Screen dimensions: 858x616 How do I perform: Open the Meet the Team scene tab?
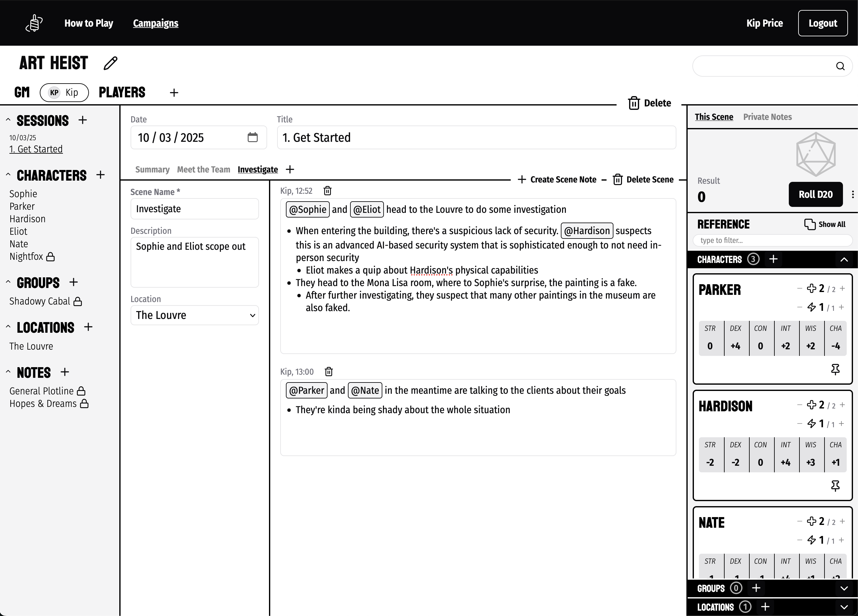[x=204, y=169]
